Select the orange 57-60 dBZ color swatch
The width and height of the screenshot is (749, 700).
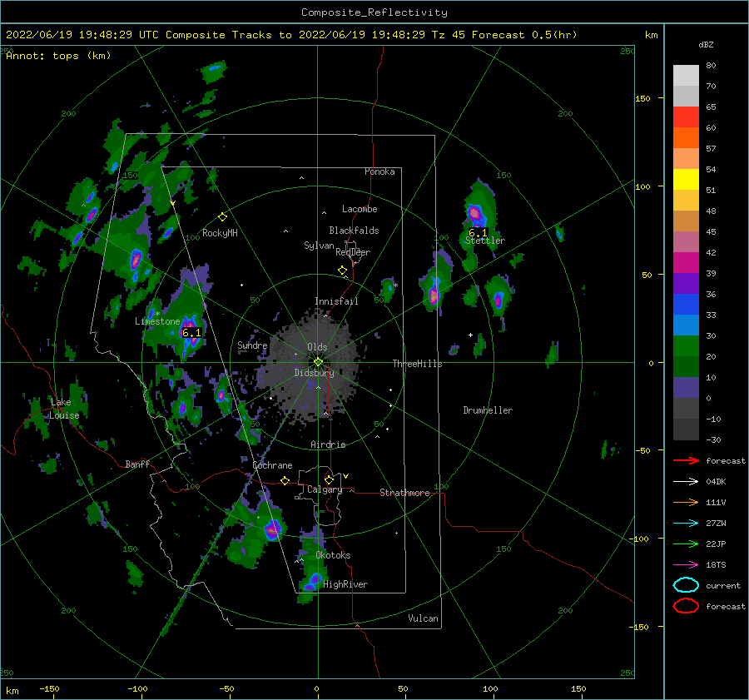(686, 138)
